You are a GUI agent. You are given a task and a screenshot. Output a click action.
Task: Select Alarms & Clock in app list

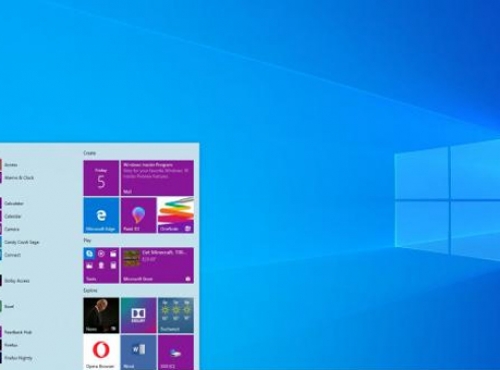pyautogui.click(x=19, y=178)
